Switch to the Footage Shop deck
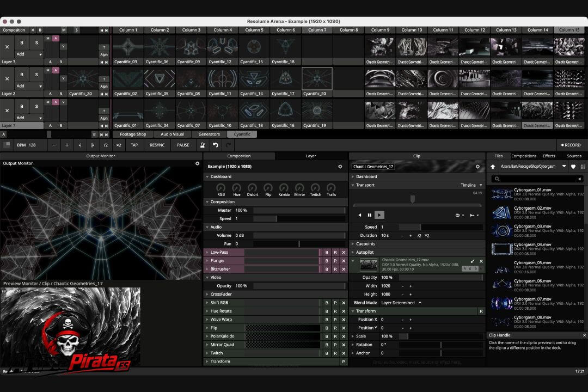The width and height of the screenshot is (588, 392). (133, 134)
